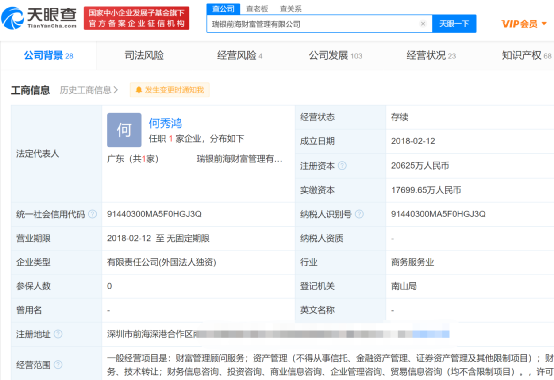Click the 何 avatar thumbnail
The width and height of the screenshot is (554, 380).
(x=124, y=130)
